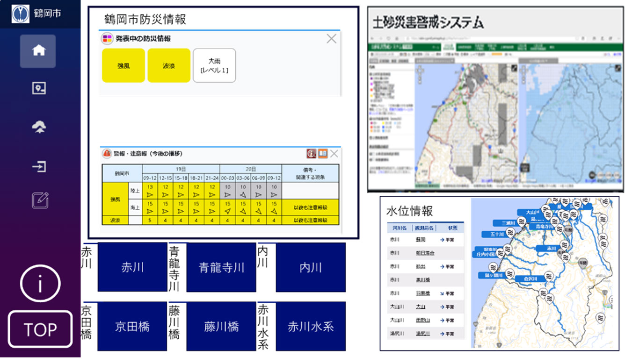Open the edit note icon in sidebar
The height and width of the screenshot is (364, 625).
tap(40, 200)
